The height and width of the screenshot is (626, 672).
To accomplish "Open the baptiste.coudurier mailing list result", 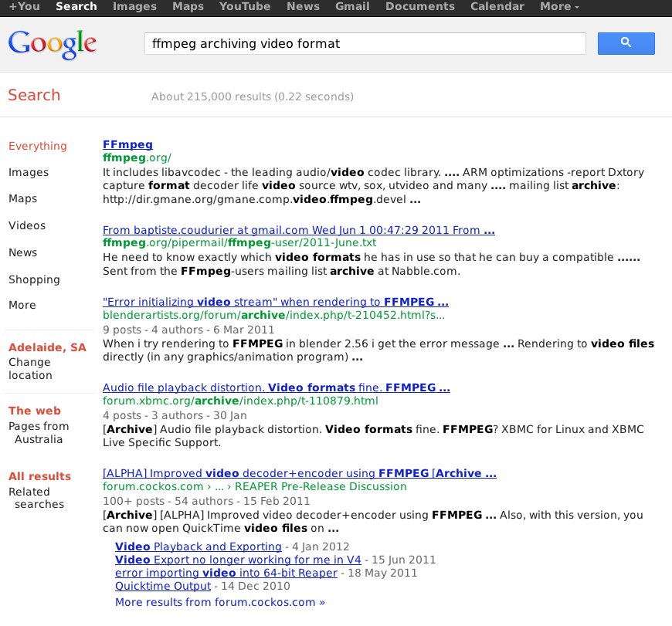I will click(x=299, y=230).
